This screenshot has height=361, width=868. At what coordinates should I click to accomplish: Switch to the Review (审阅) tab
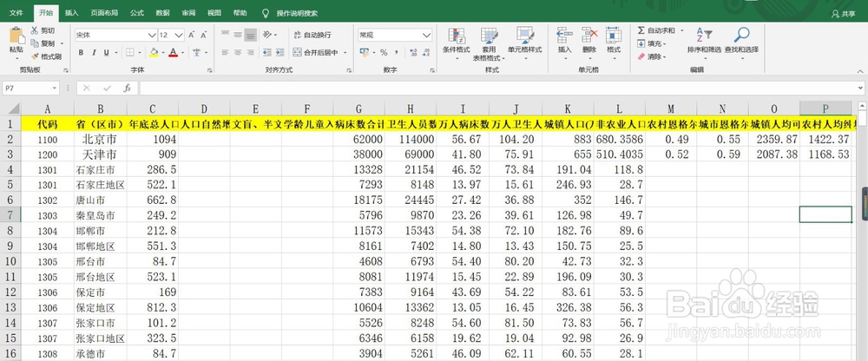pos(188,13)
